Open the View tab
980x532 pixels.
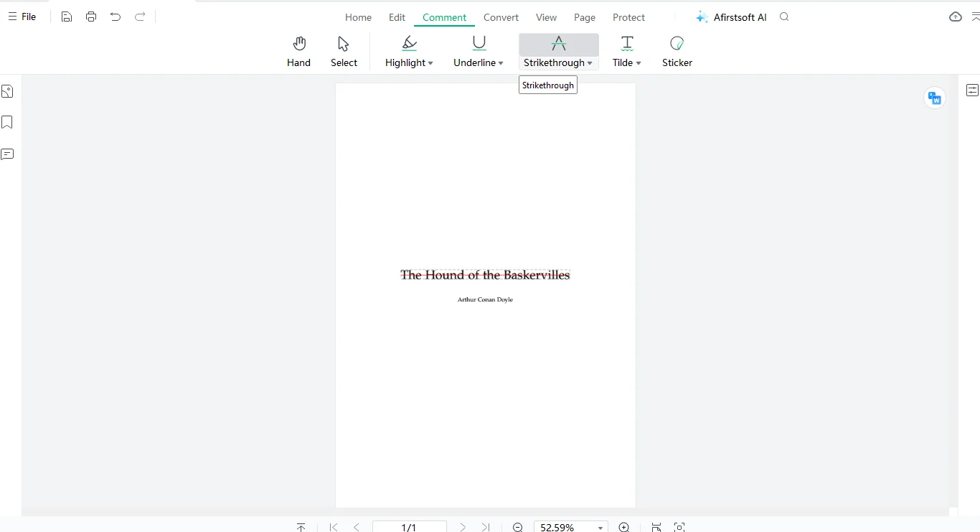[x=546, y=17]
